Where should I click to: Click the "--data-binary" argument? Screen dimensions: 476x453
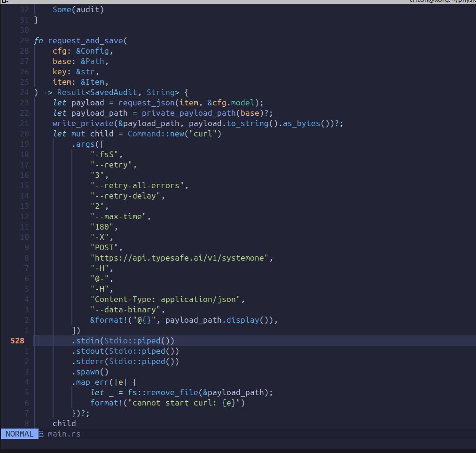(125, 310)
